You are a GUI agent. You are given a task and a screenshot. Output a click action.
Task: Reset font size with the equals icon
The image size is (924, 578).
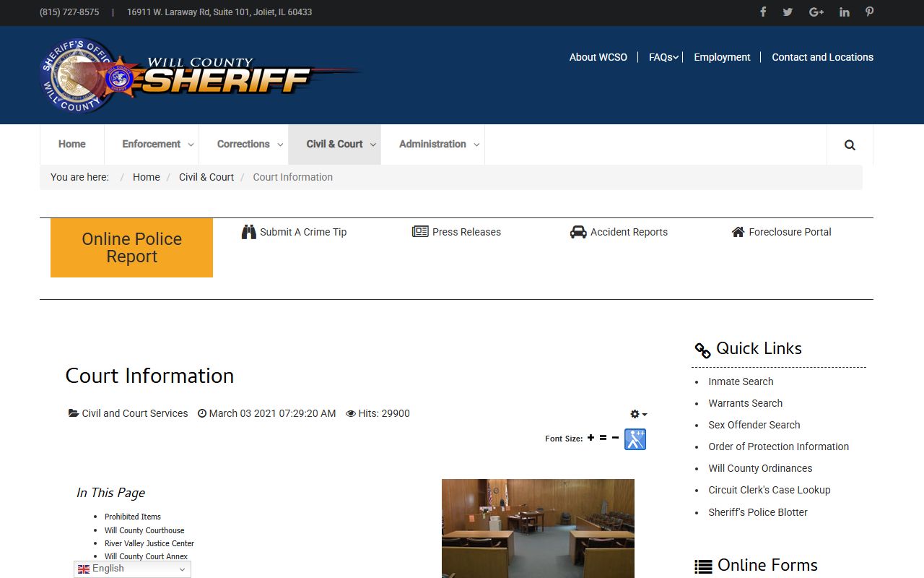click(x=603, y=438)
